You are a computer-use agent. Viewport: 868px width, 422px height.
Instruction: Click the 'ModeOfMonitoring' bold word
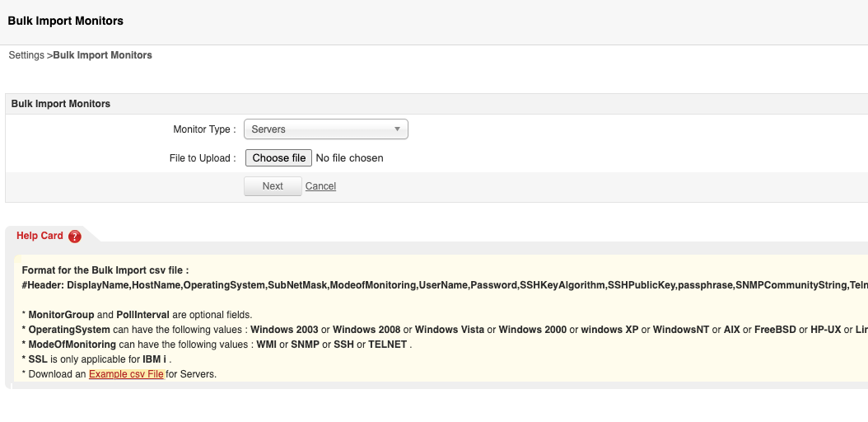pyautogui.click(x=72, y=345)
